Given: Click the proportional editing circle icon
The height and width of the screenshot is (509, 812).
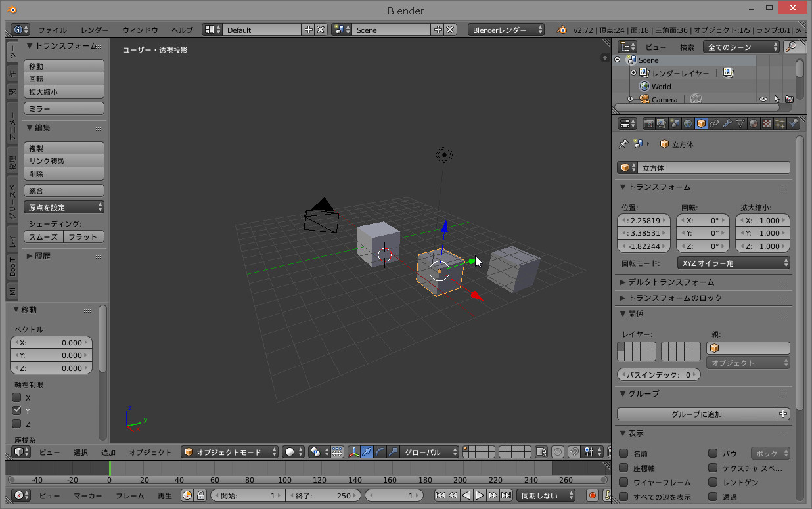Looking at the screenshot, I should coord(558,452).
